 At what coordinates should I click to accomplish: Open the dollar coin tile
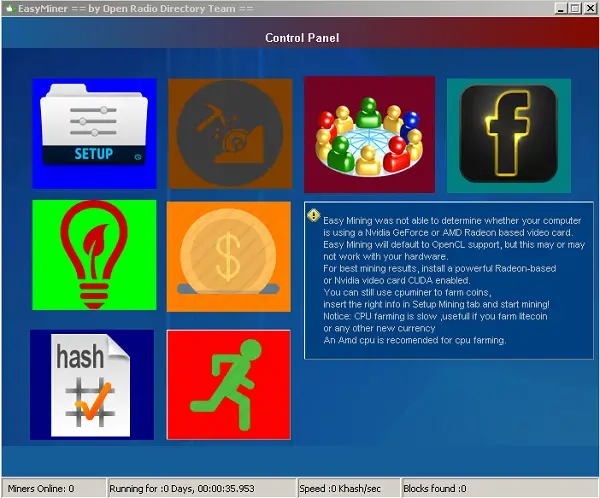[228, 256]
